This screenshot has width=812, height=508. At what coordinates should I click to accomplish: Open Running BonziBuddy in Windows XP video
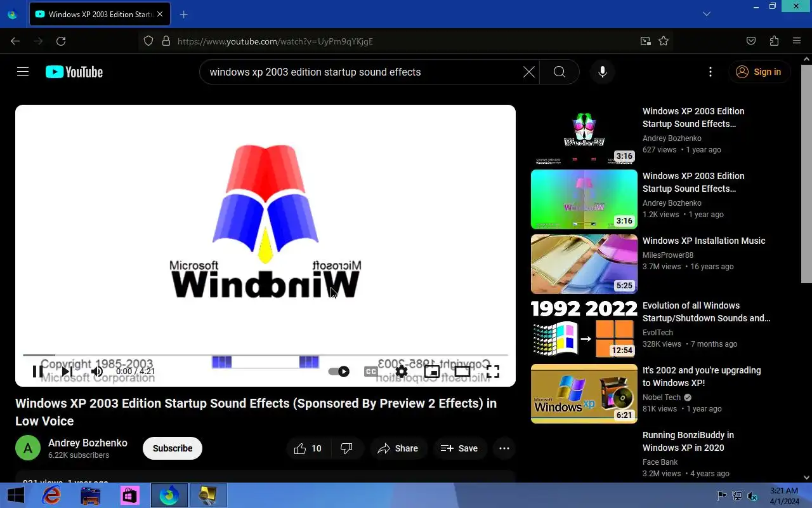pos(688,441)
